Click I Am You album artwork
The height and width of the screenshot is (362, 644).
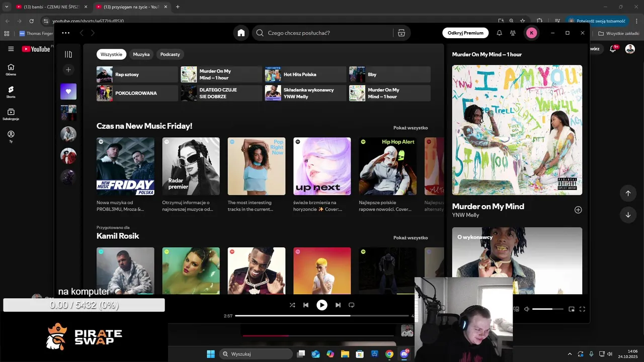point(517,130)
